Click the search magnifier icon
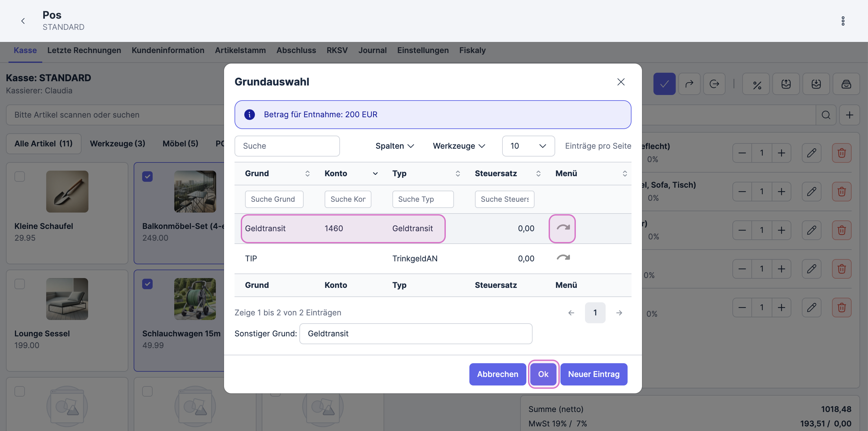Screen dimensions: 868x431 [x=825, y=115]
